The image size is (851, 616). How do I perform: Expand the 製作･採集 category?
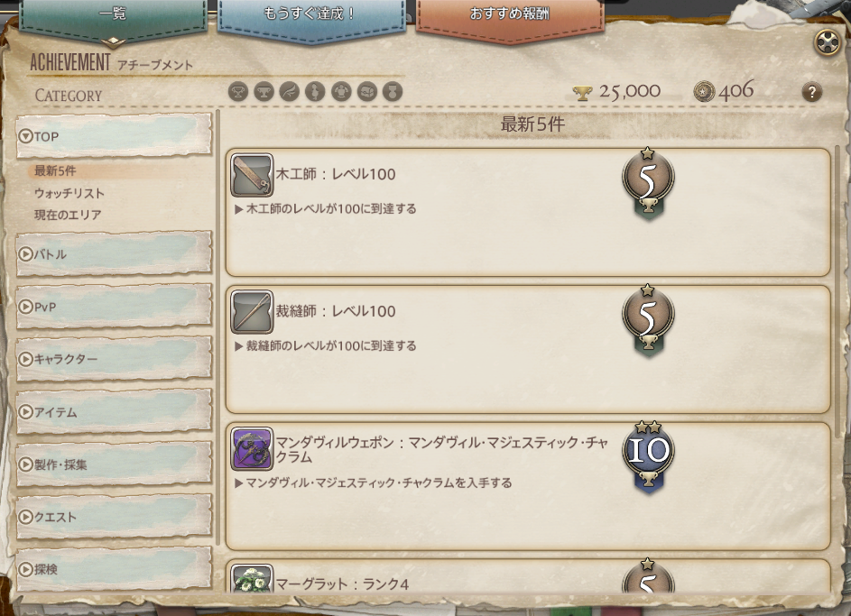(114, 464)
